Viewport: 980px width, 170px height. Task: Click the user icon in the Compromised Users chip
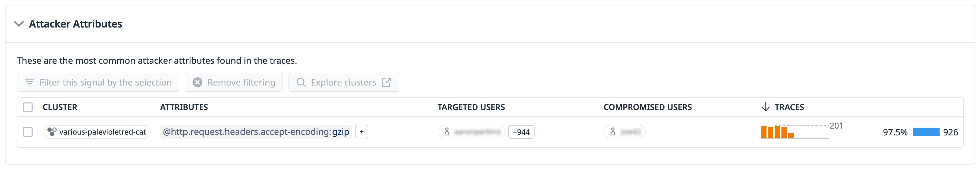tap(613, 132)
